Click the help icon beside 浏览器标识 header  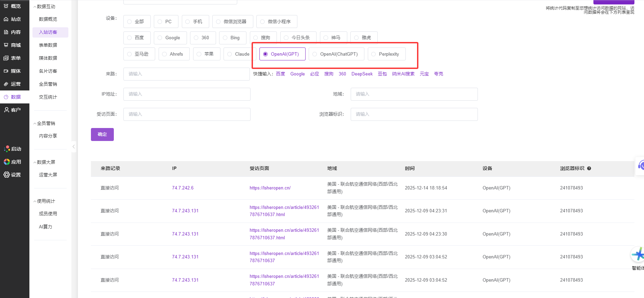coord(589,168)
